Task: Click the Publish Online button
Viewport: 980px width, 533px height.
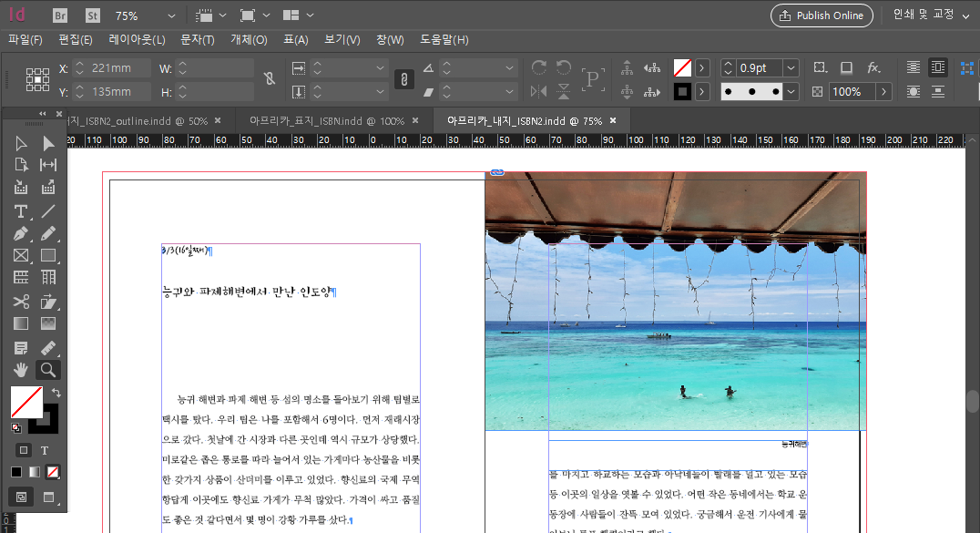Action: tap(822, 15)
